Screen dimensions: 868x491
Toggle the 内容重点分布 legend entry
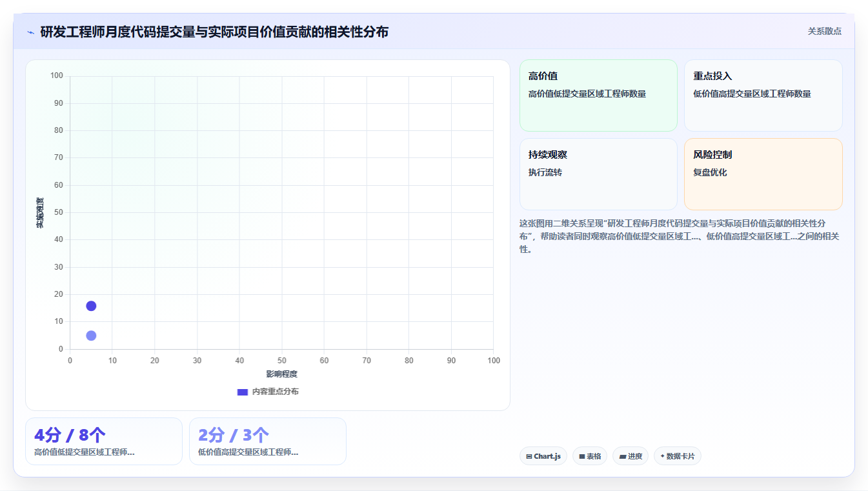click(x=268, y=392)
